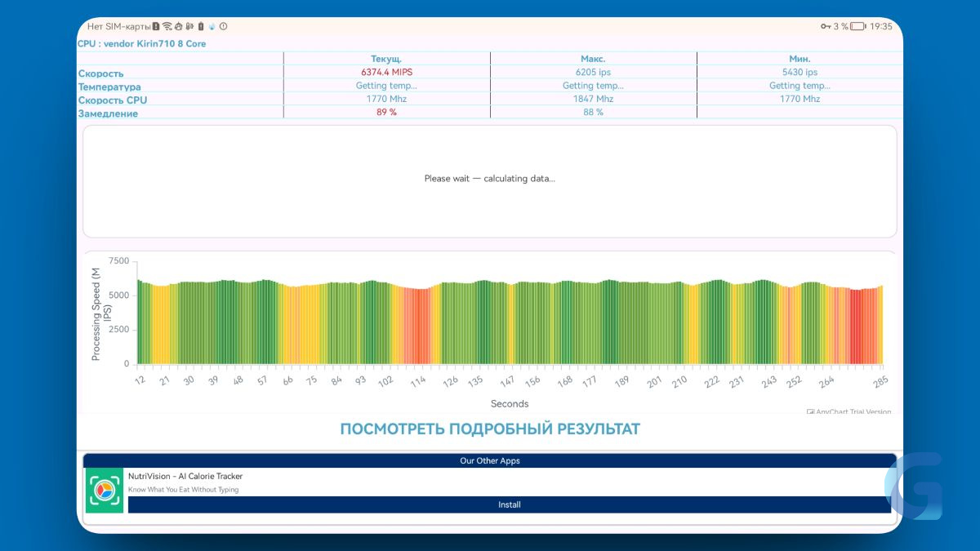Tap the battery icon in status bar
The height and width of the screenshot is (551, 980).
857,26
